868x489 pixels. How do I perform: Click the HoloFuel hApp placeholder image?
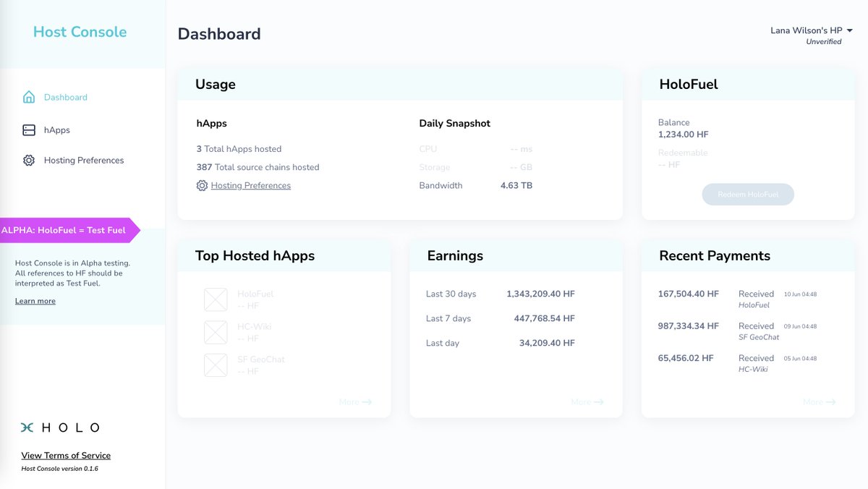216,299
